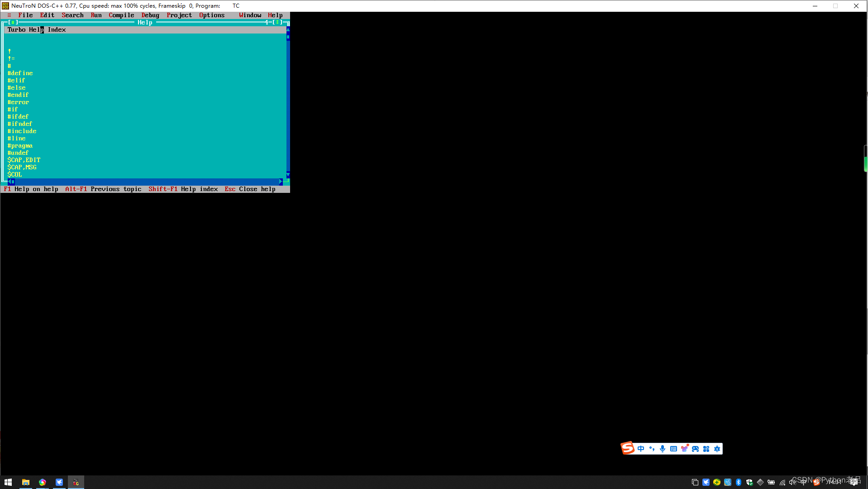This screenshot has height=489, width=868.
Task: Click the IDE system menu icon
Action: tap(9, 15)
